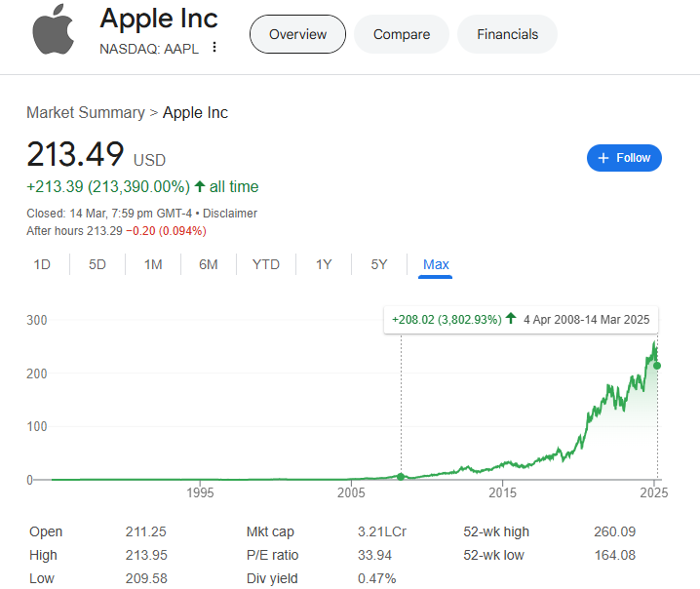Viewport: 700px width, 589px height.
Task: Open the Disclaimer link
Action: 230,213
